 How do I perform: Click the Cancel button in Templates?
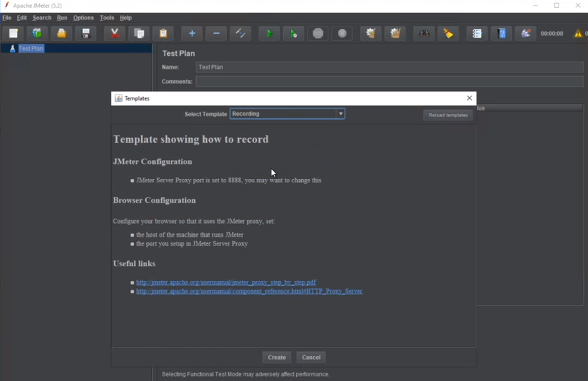pos(311,357)
